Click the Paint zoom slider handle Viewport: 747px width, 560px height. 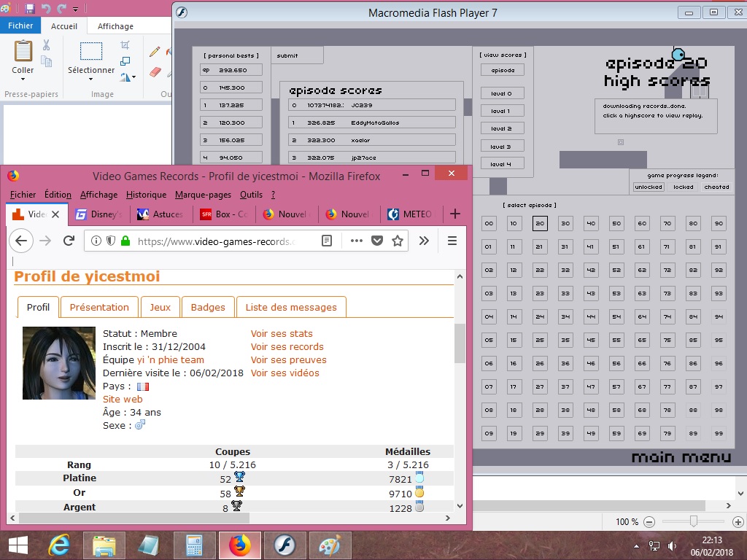pyautogui.click(x=694, y=521)
